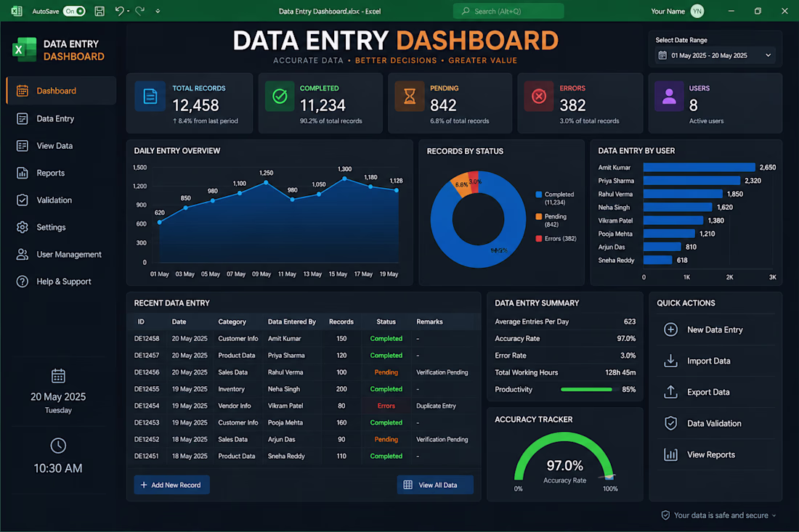Click the Excel logo in title bar
This screenshot has height=532, width=799.
point(16,11)
